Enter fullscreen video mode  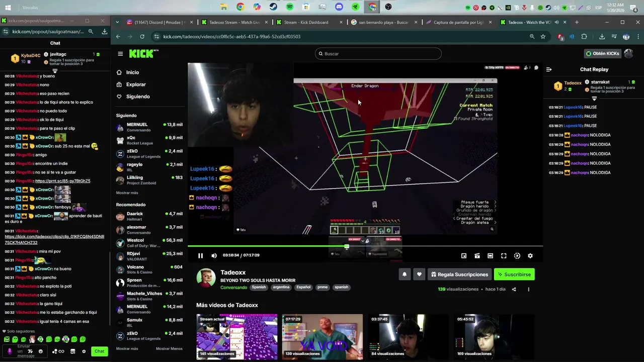click(x=504, y=256)
